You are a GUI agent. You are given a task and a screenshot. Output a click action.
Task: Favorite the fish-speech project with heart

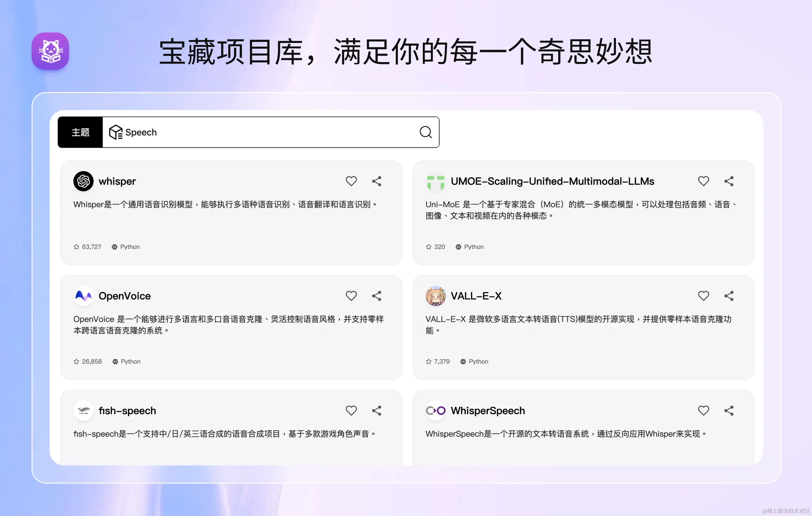coord(351,410)
